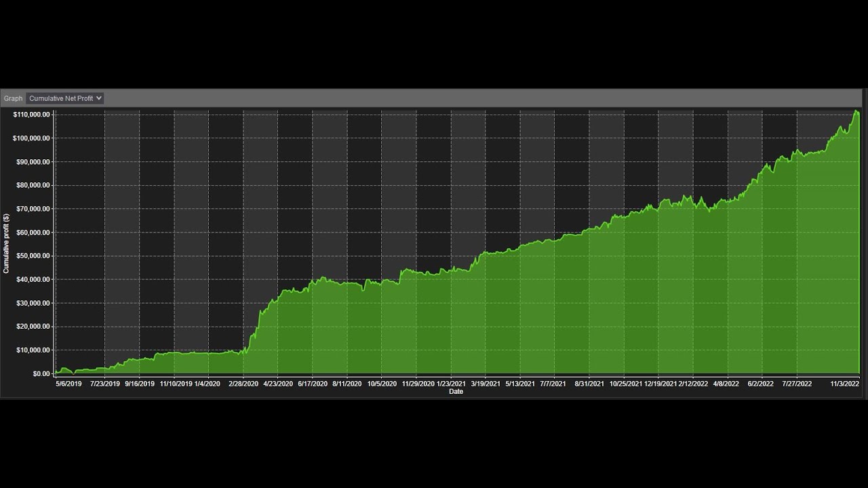Click the 7/23/2019 date label
The image size is (868, 488).
click(105, 384)
